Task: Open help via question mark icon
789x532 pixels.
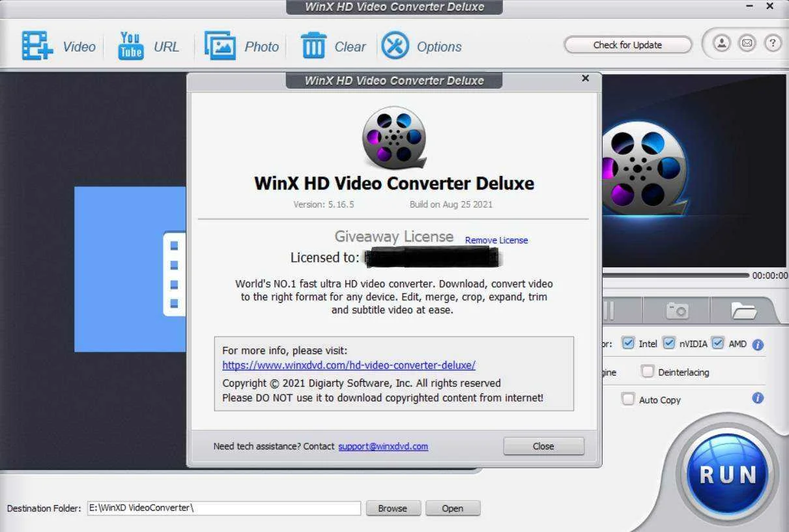Action: (x=772, y=44)
